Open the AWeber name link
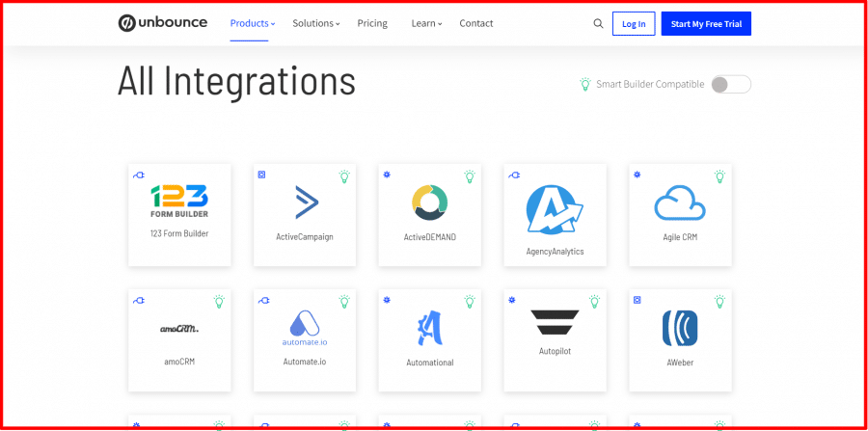The height and width of the screenshot is (431, 868). [680, 363]
